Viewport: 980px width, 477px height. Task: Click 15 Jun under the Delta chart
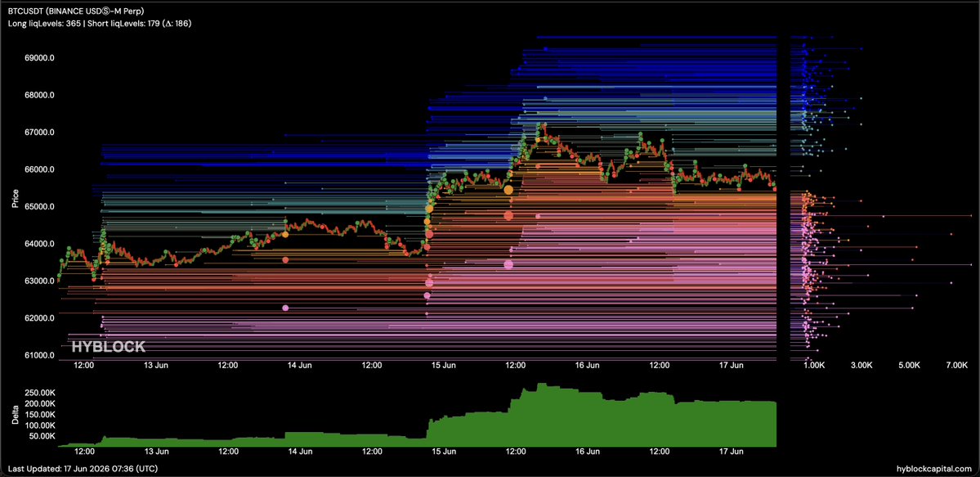pos(445,452)
